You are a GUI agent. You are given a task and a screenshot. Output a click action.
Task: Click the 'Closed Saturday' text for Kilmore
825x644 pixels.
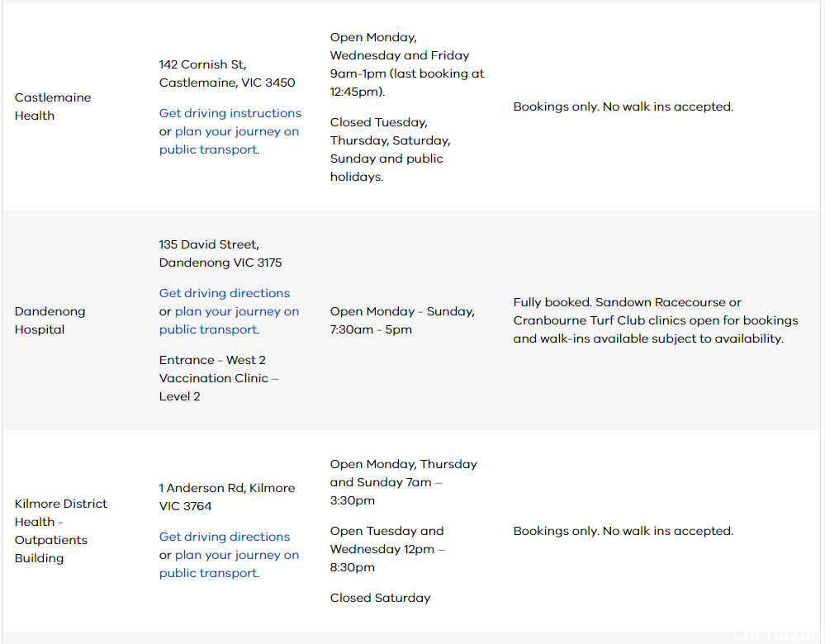[x=380, y=598]
